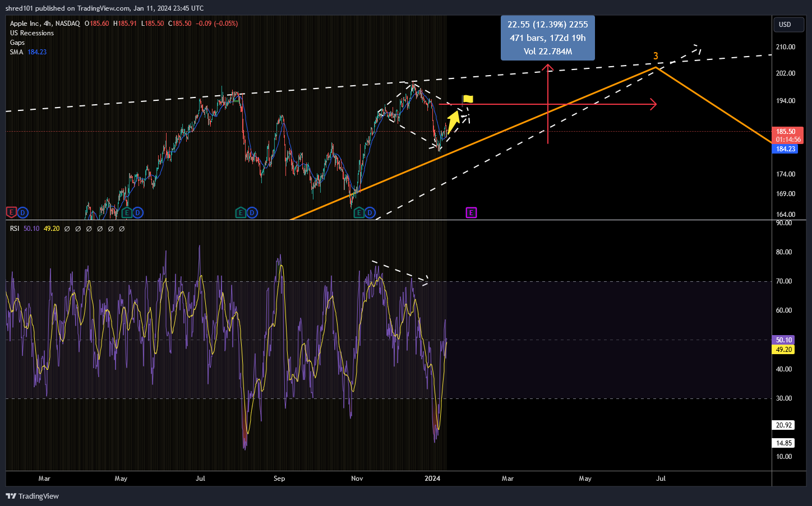This screenshot has height=506, width=812.
Task: Select the Gaps indicator label
Action: [17, 43]
